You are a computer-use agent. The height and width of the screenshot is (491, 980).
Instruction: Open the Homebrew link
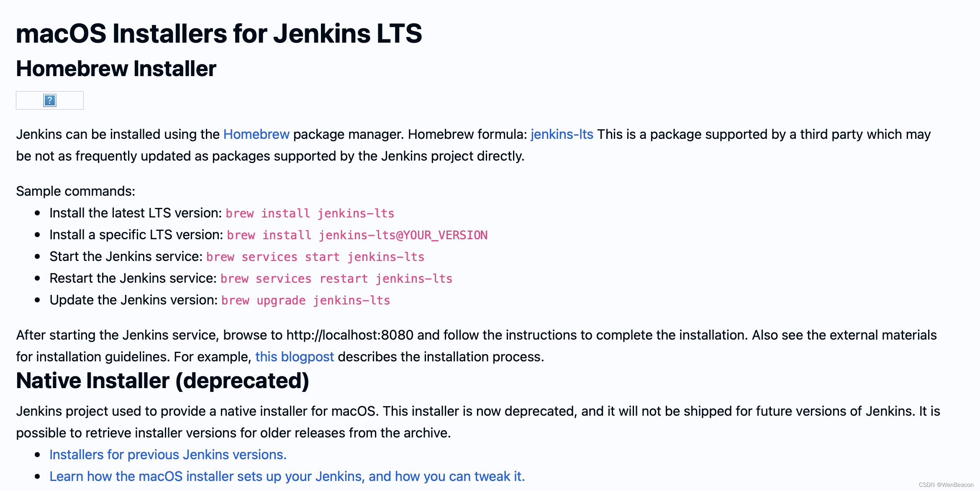pyautogui.click(x=257, y=134)
